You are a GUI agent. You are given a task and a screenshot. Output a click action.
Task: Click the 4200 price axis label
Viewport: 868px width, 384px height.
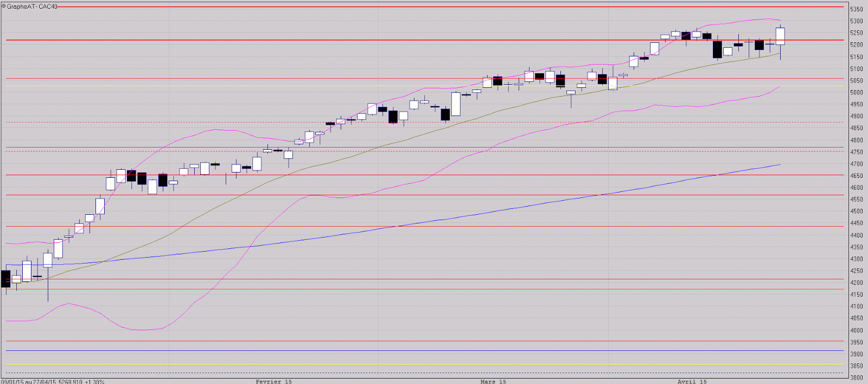pos(856,283)
